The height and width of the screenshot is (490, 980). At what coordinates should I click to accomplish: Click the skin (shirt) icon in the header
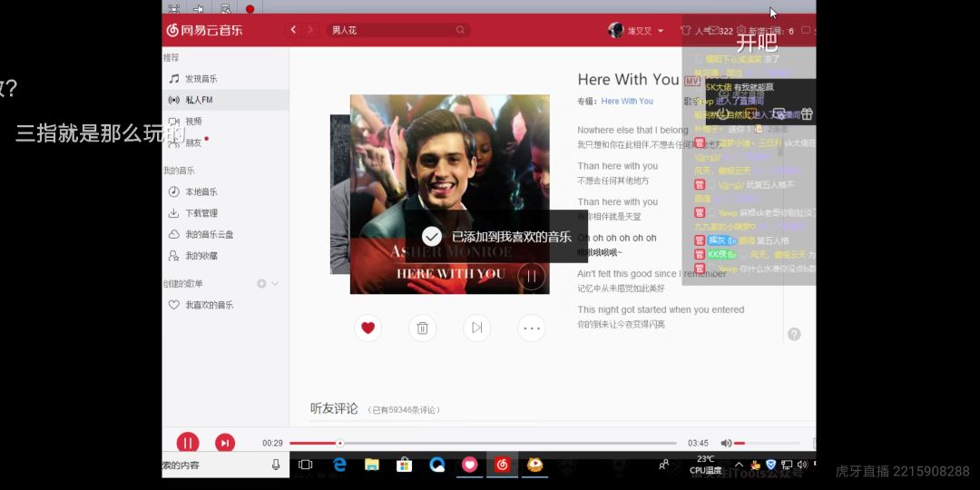(x=686, y=30)
